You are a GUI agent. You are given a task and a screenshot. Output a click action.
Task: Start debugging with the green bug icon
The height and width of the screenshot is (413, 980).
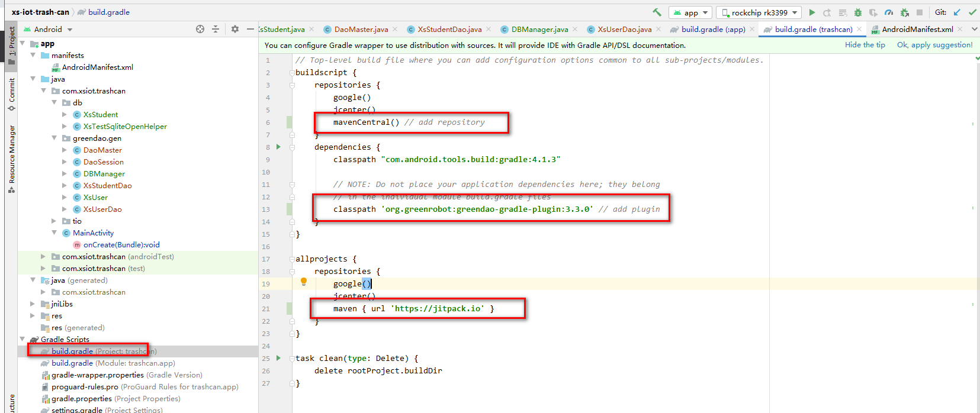click(x=857, y=12)
